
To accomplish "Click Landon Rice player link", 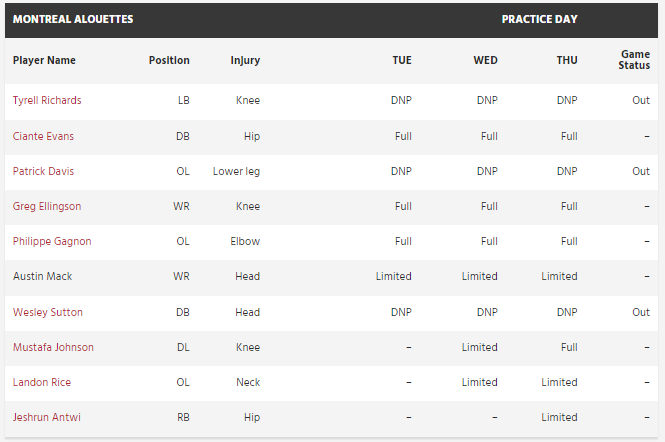I will (x=42, y=382).
